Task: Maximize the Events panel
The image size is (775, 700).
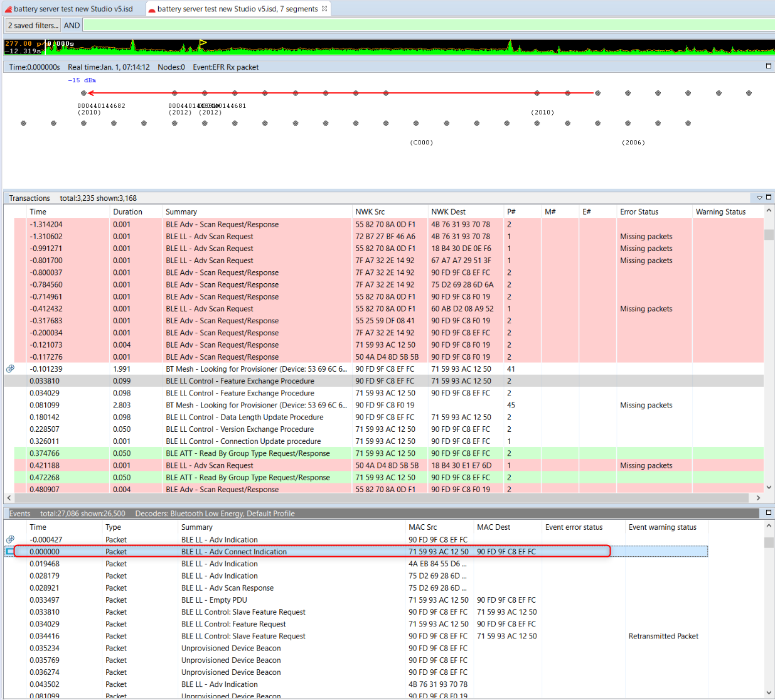Action: tap(768, 512)
